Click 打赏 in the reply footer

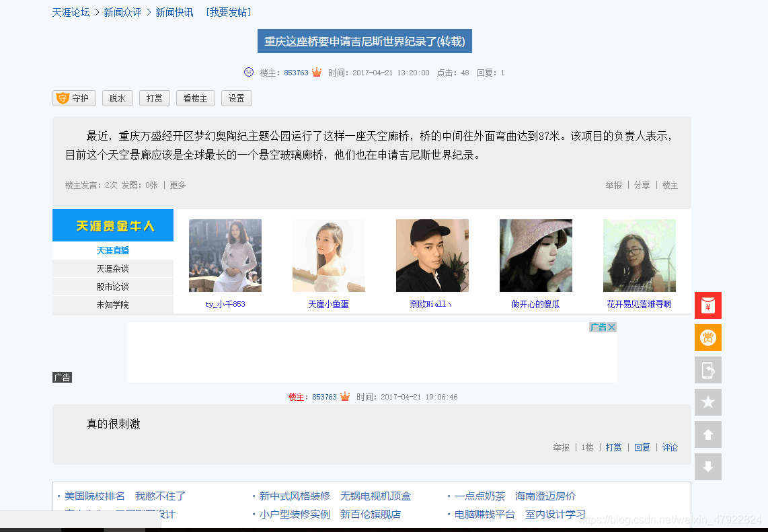[614, 447]
